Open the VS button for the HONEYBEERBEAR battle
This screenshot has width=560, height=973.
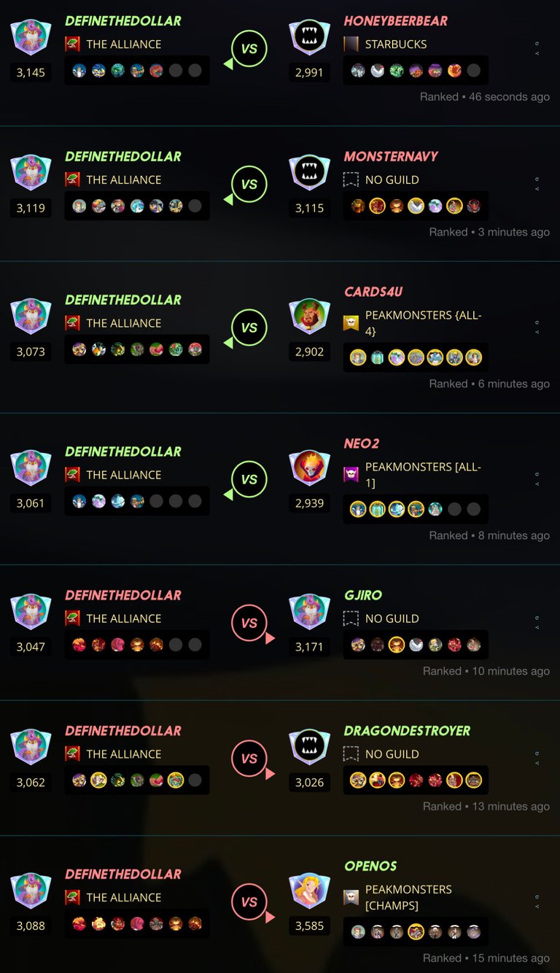249,50
